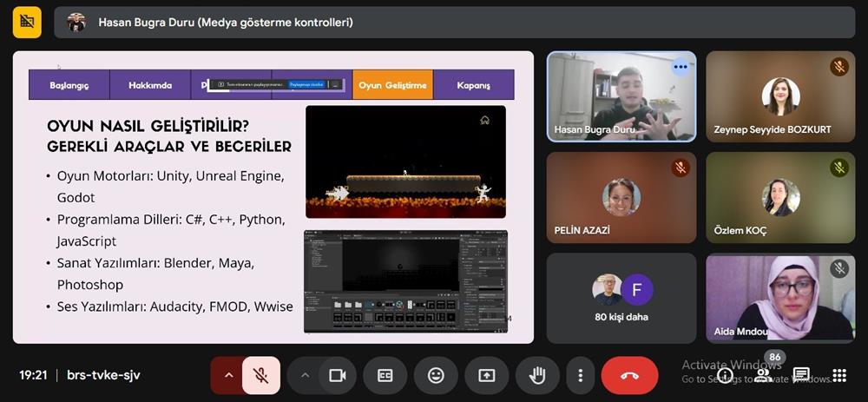Open meeting details info icon
The height and width of the screenshot is (402, 868).
click(x=726, y=375)
